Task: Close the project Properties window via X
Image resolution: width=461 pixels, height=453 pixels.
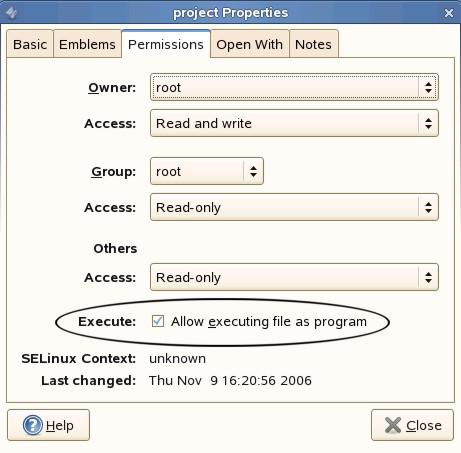Action: (x=449, y=13)
